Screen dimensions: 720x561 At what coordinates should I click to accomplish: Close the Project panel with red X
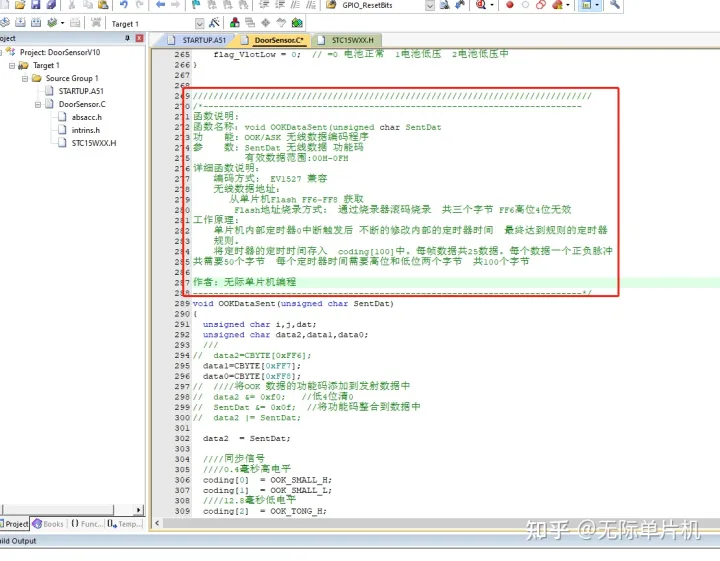point(139,38)
